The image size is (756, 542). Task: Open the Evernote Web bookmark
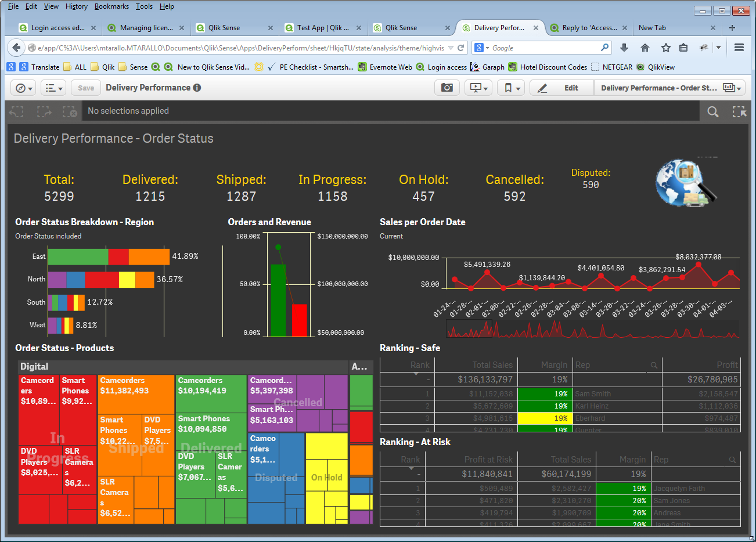386,67
